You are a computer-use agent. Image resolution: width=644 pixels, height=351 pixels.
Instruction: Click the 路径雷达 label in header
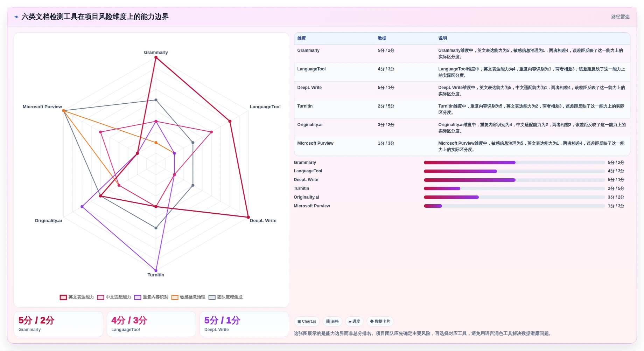620,17
